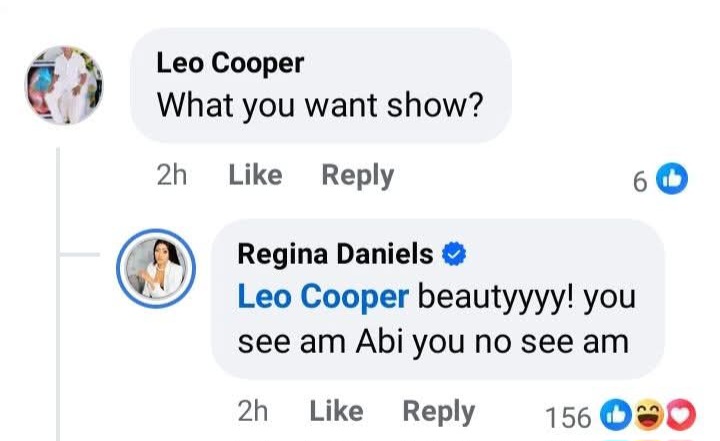720x441 pixels.
Task: Click the 2h timestamp on Leo Cooper's comment
Action: click(172, 176)
